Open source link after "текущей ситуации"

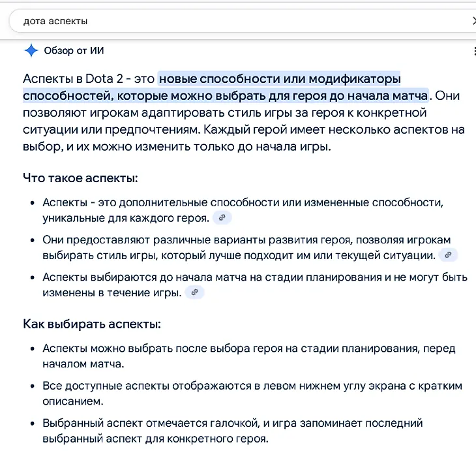[x=447, y=255]
